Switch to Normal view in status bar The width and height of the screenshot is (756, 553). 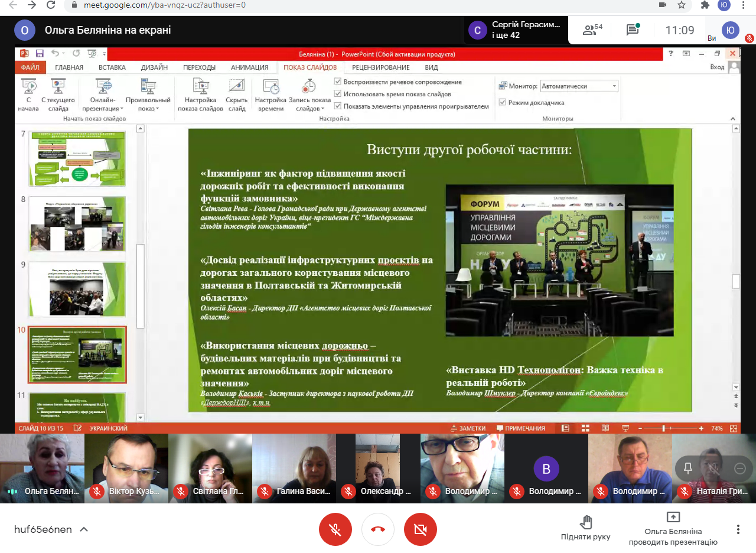(565, 428)
